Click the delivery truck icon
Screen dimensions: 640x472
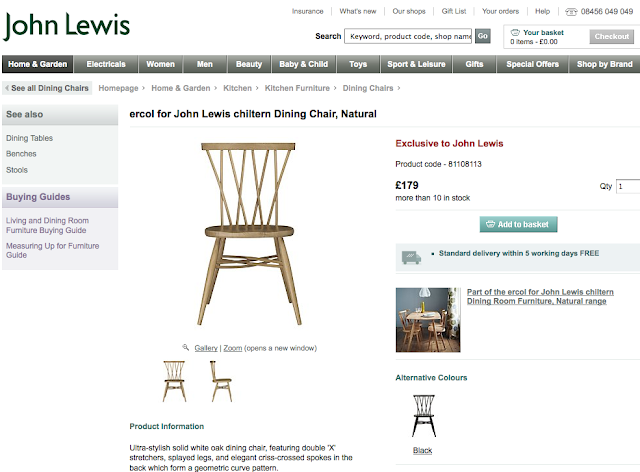[411, 257]
